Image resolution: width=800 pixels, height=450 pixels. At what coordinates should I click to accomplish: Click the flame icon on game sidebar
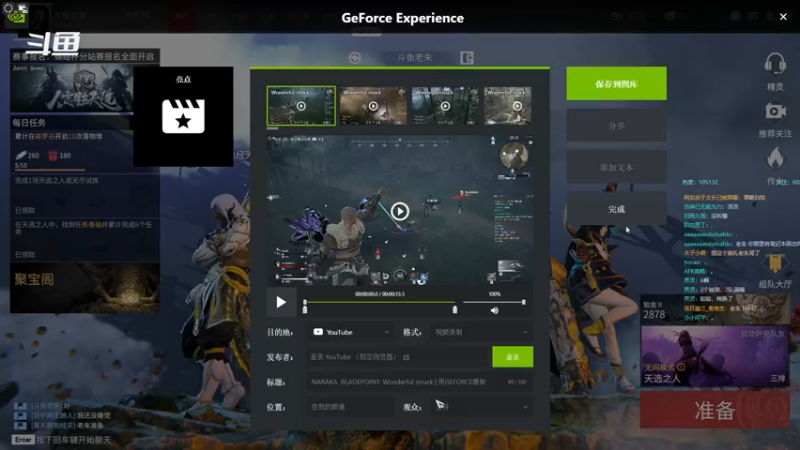(x=775, y=158)
